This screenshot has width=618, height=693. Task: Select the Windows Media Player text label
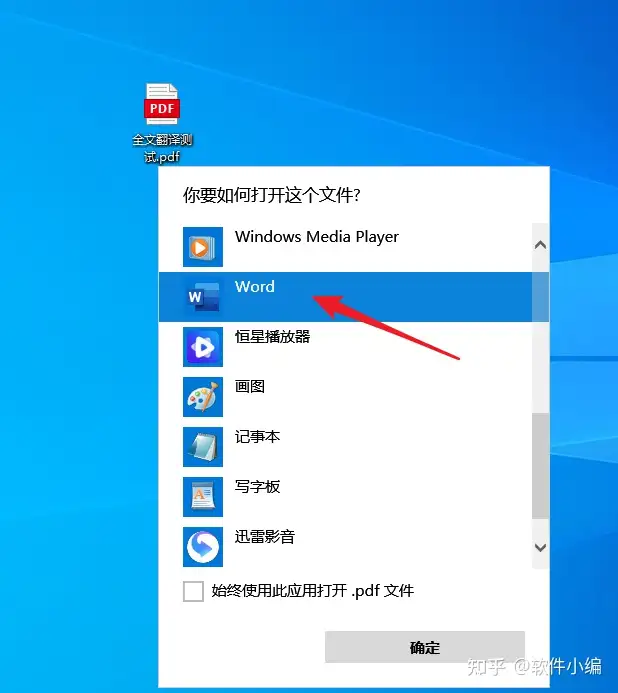317,237
